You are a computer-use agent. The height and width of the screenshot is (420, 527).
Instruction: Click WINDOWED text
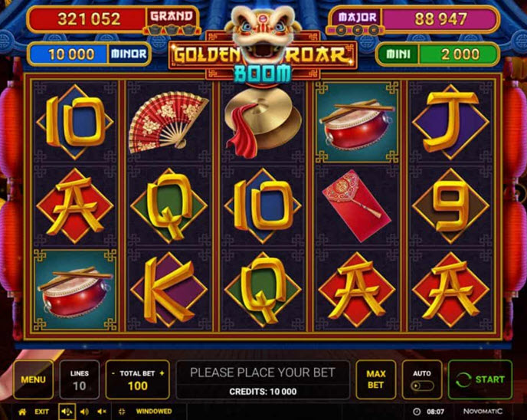tap(154, 412)
